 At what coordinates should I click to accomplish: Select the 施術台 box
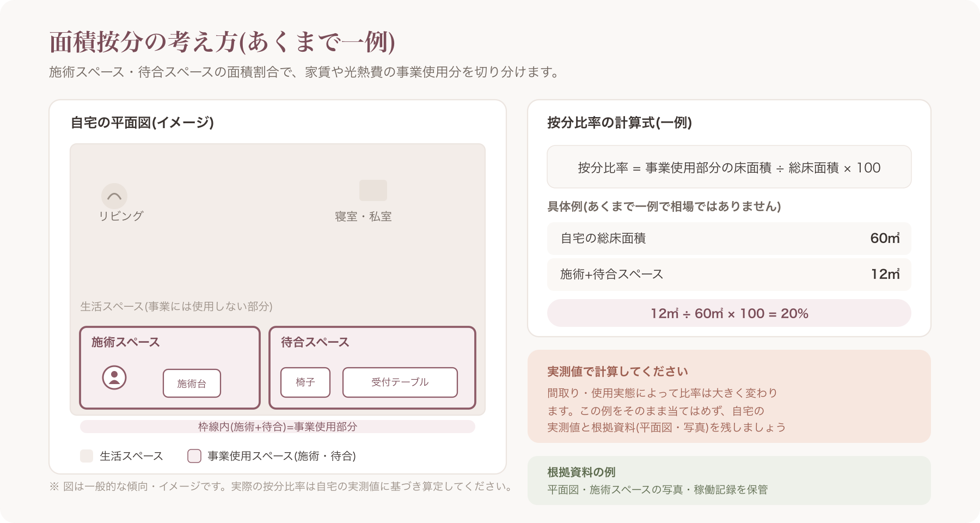[192, 384]
